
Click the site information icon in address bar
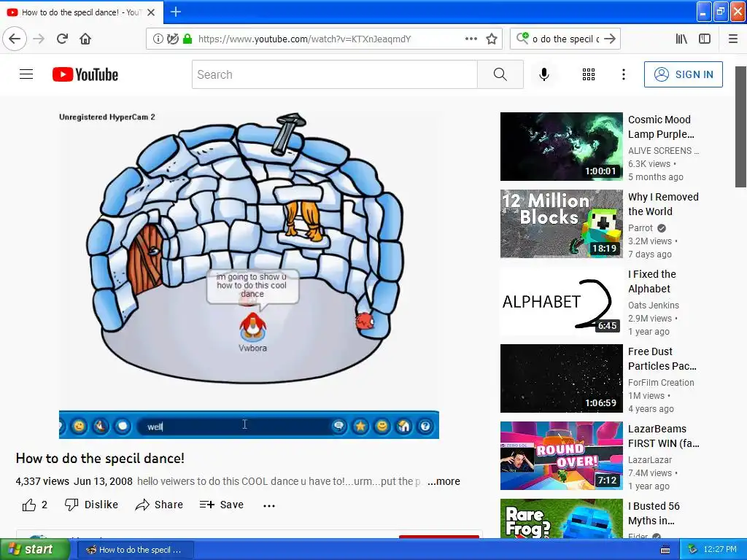pyautogui.click(x=158, y=39)
